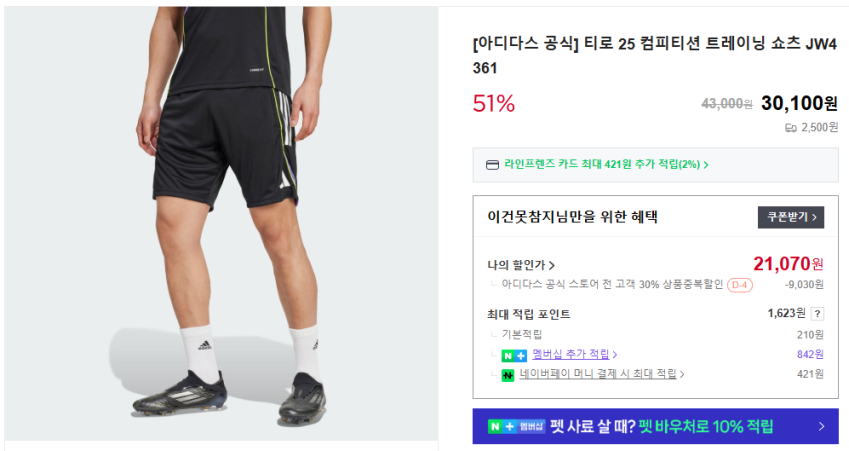
Task: Open the 멤버십 추가 적립 link
Action: tap(574, 355)
